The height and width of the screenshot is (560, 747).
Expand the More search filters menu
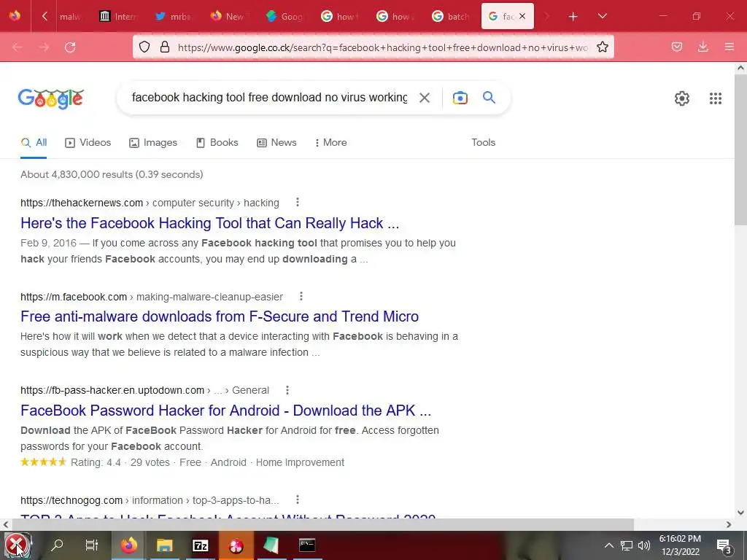(x=330, y=142)
